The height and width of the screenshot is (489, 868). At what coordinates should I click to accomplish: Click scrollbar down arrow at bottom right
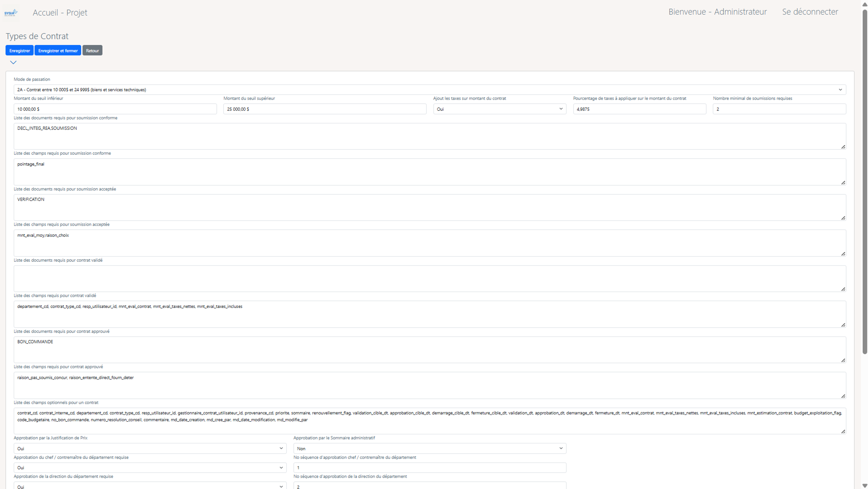point(865,485)
